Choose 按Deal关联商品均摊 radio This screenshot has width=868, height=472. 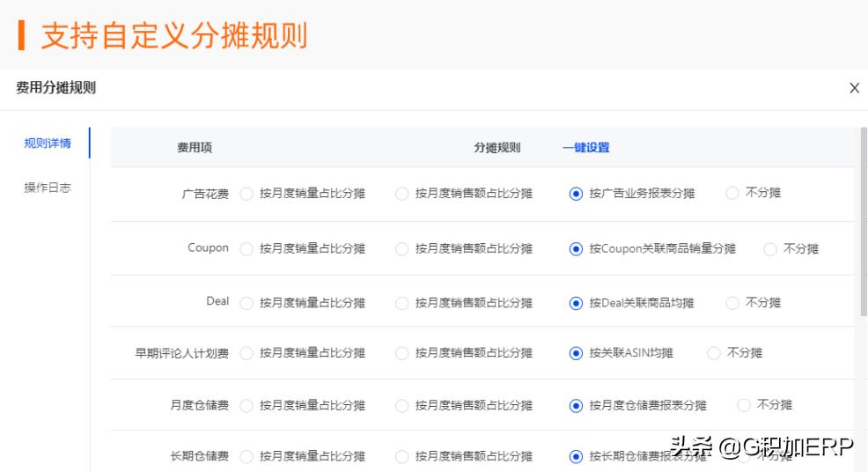576,303
